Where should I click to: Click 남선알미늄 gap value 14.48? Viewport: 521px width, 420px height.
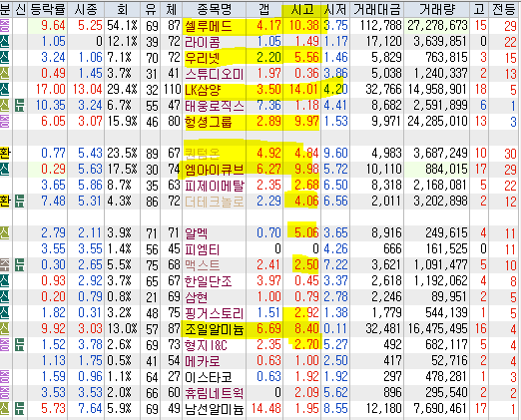coord(266,409)
